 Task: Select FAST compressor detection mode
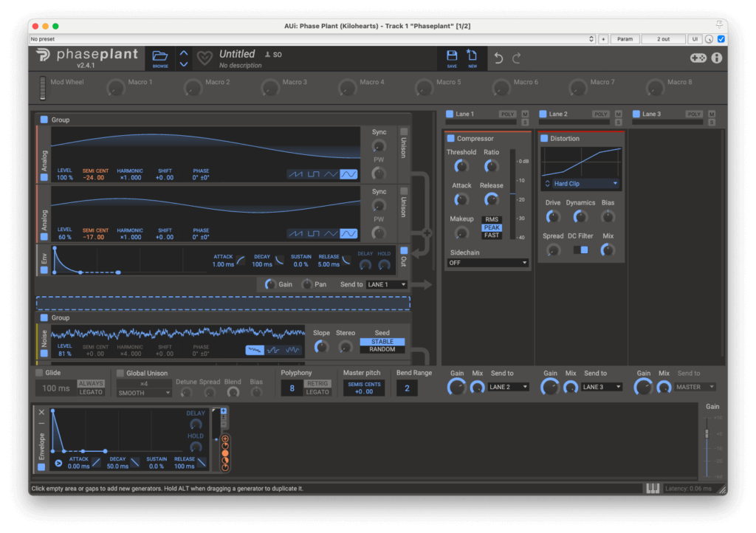point(492,235)
